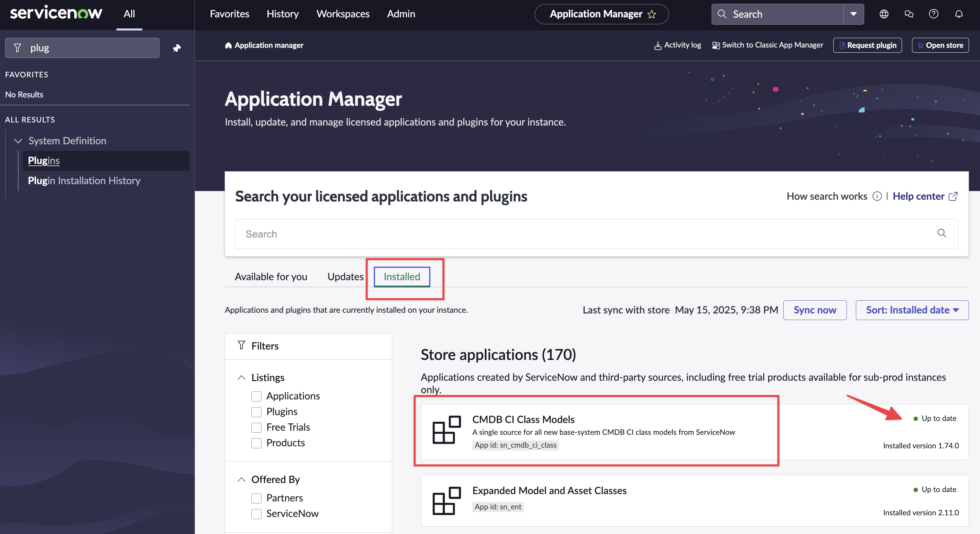Collapse the Offered By filter section

[x=241, y=479]
